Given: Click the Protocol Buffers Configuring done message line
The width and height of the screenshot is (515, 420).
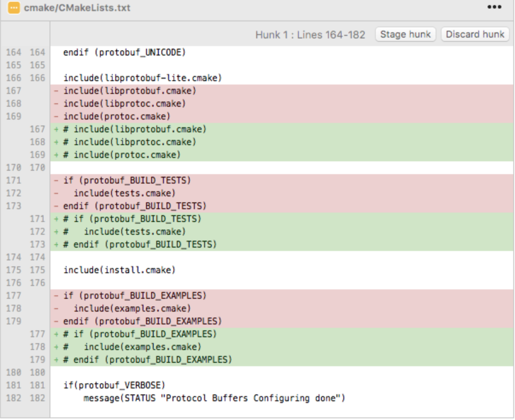Looking at the screenshot, I should (x=214, y=398).
